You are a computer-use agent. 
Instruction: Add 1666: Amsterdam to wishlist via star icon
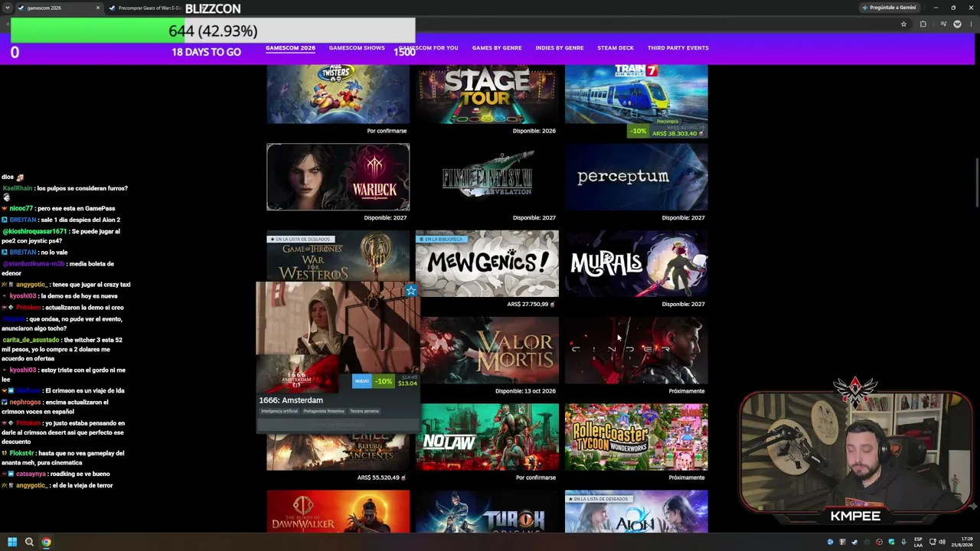(x=411, y=290)
